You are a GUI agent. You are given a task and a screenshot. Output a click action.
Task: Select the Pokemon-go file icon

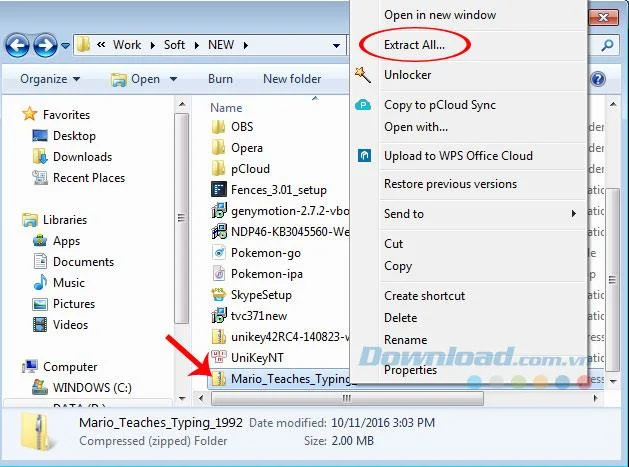click(219, 253)
